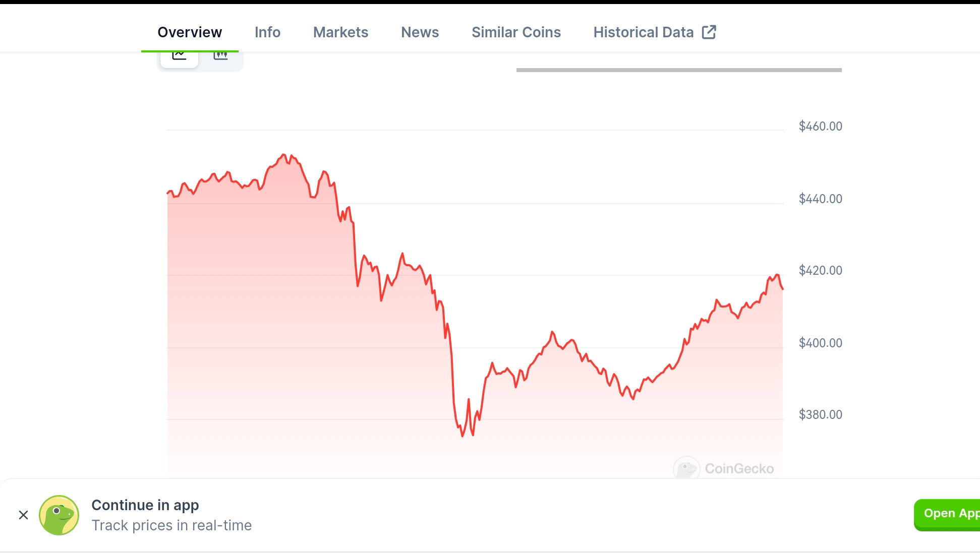980x553 pixels.
Task: Dismiss the Continue in app banner
Action: tap(23, 515)
